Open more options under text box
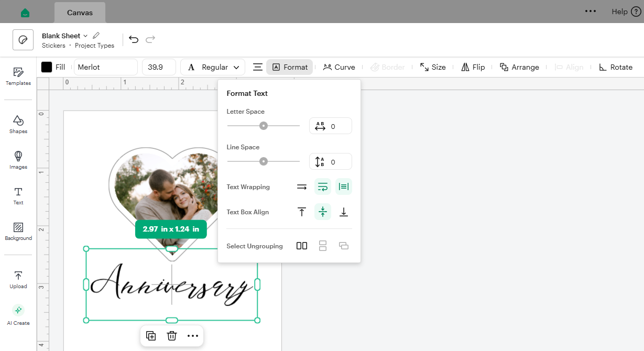This screenshot has width=644, height=351. [x=193, y=336]
